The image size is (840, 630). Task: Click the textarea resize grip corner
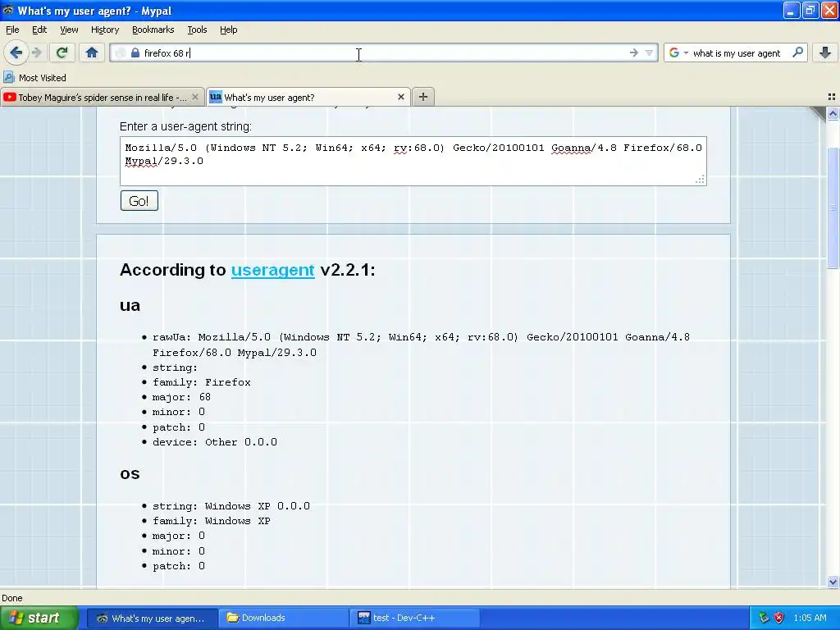(701, 180)
